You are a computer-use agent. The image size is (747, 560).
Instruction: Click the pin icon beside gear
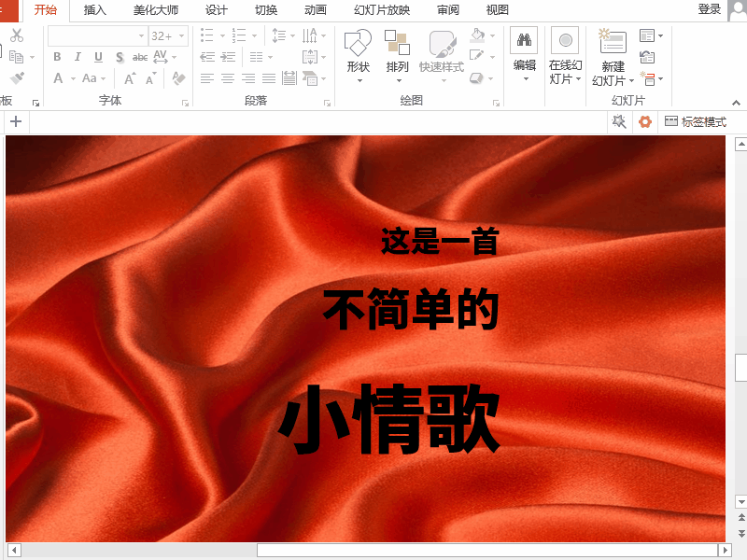tap(619, 122)
